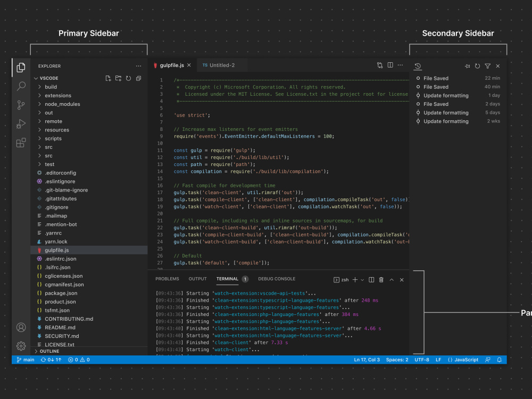Open the Extensions view icon
532x399 pixels.
21,143
